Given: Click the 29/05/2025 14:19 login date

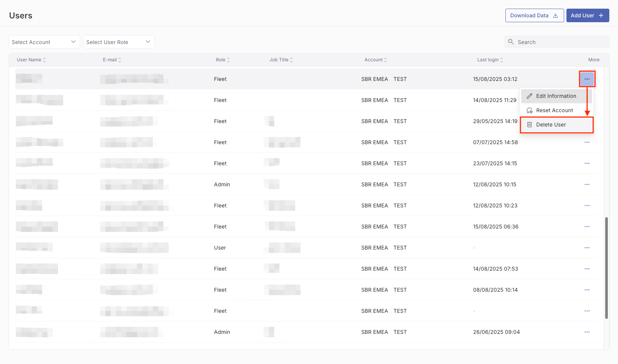Looking at the screenshot, I should (495, 121).
